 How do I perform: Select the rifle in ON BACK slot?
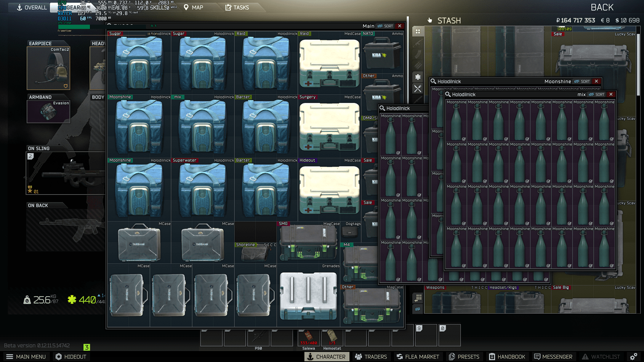[66, 230]
